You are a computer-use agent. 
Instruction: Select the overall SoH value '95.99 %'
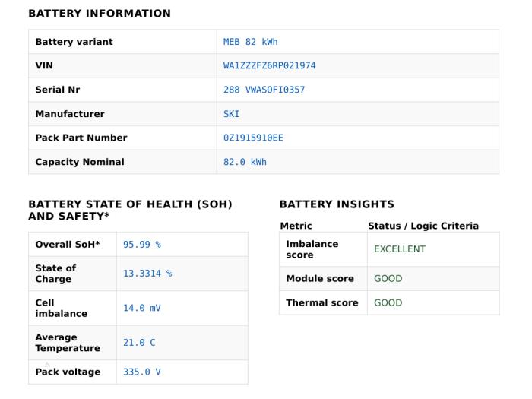tap(142, 244)
